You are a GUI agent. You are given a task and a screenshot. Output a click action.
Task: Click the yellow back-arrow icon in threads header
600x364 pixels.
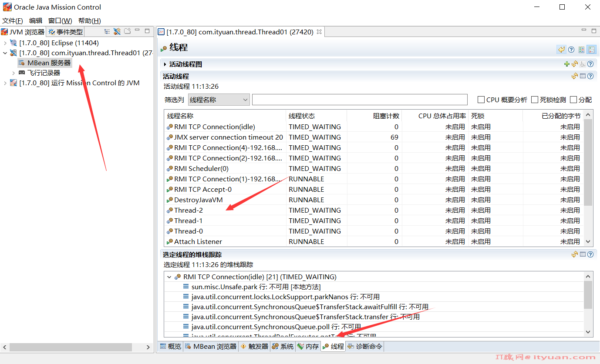[561, 50]
